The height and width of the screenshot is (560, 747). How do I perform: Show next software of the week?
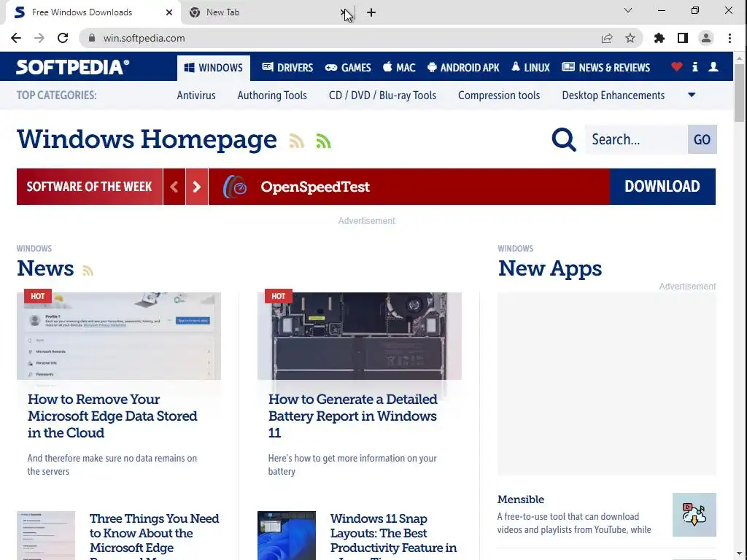coord(197,187)
